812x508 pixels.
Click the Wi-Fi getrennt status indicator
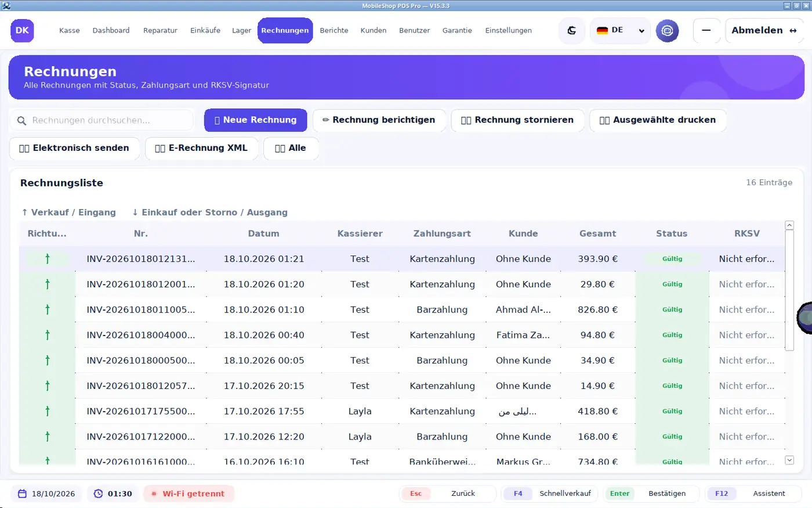point(188,493)
